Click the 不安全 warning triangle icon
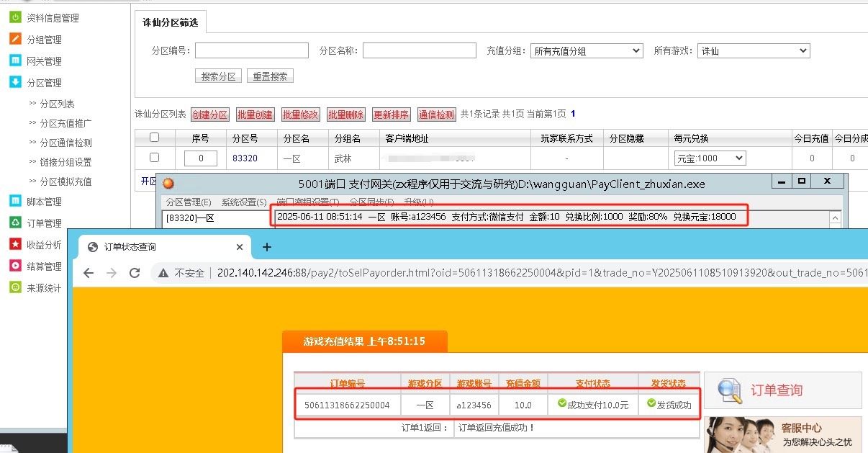This screenshot has width=868, height=453. (164, 273)
